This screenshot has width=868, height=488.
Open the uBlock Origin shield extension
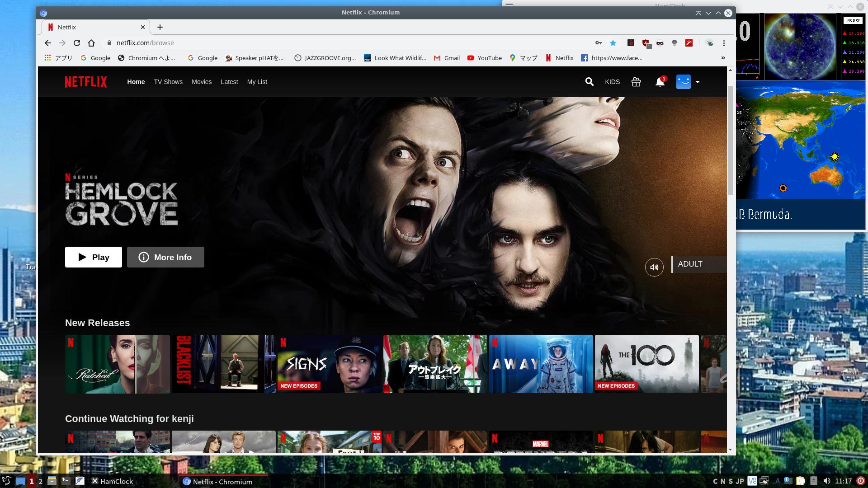pos(645,43)
